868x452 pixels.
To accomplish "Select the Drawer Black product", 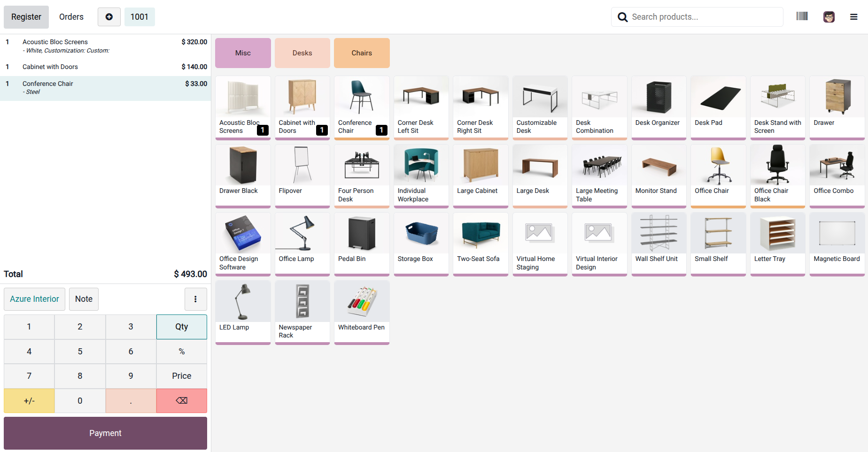I will (x=243, y=176).
